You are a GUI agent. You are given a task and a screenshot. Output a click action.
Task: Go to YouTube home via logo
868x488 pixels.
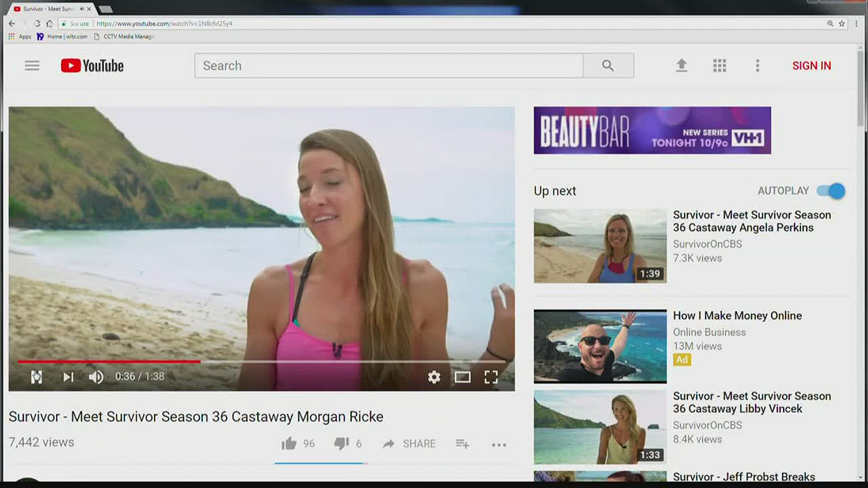[92, 66]
